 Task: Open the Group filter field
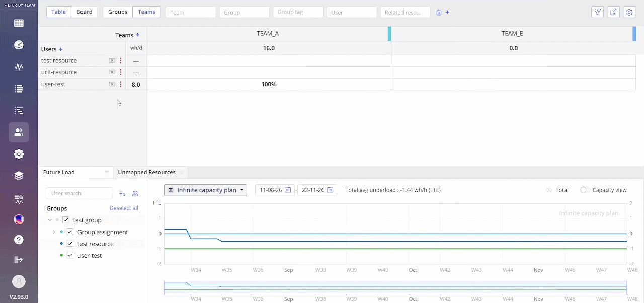[x=245, y=12]
